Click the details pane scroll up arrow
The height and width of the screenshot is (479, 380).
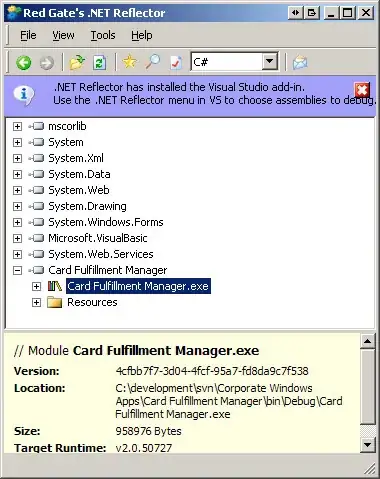pyautogui.click(x=368, y=341)
